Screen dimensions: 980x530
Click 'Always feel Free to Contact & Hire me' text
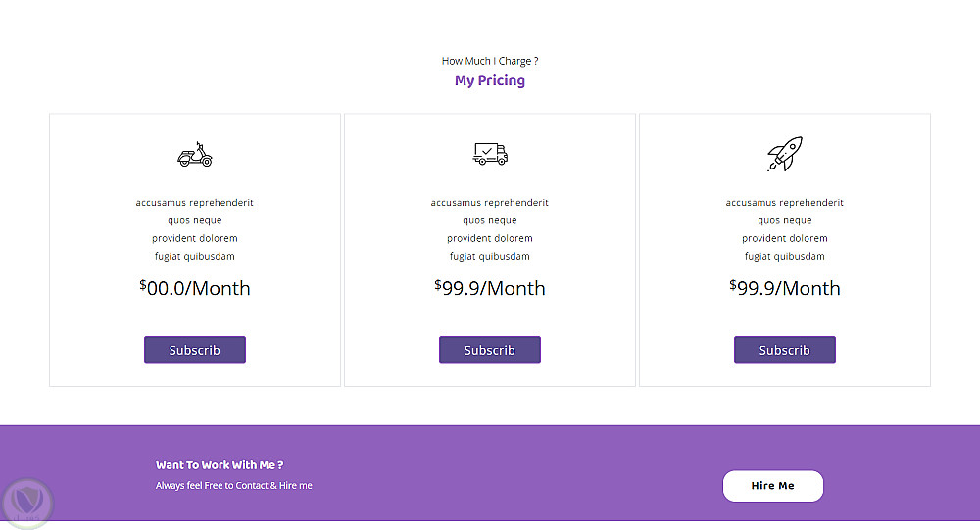(x=234, y=486)
